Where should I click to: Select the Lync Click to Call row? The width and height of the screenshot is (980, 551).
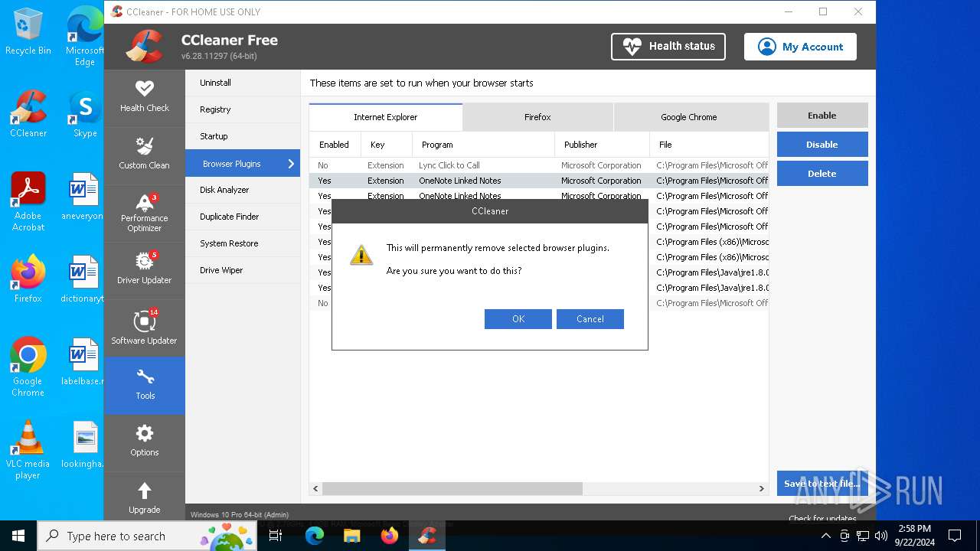539,165
